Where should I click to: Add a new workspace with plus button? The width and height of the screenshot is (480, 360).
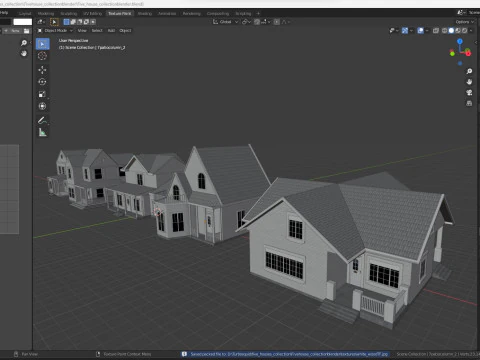258,14
